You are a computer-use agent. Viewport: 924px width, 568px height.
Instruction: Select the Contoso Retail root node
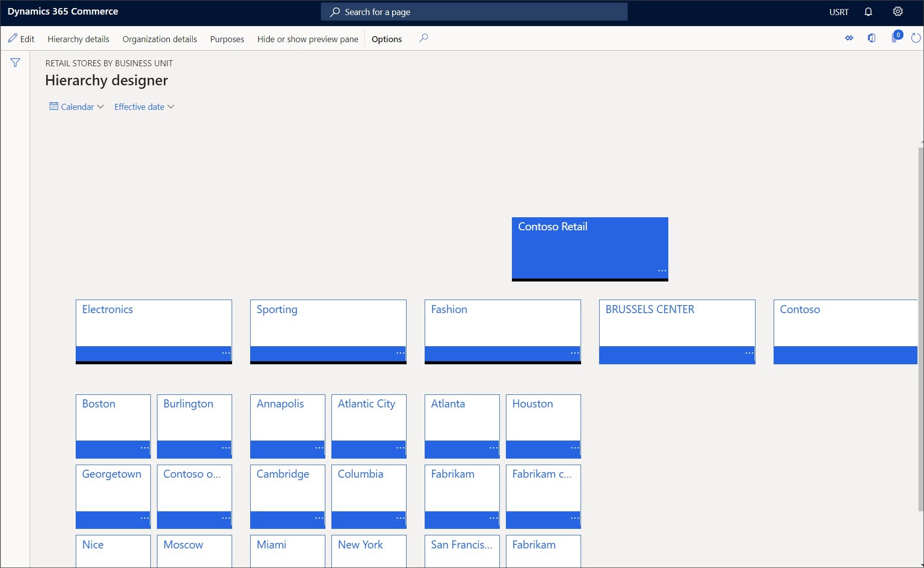tap(590, 249)
